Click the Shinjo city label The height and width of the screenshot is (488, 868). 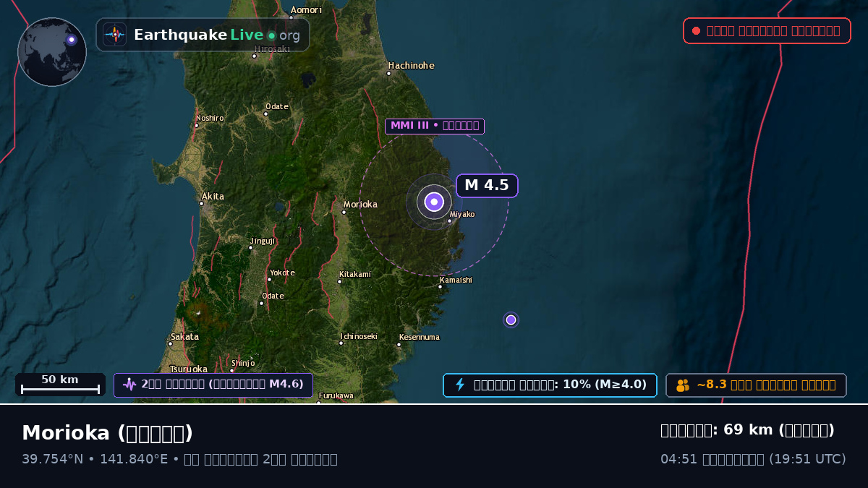pos(243,363)
